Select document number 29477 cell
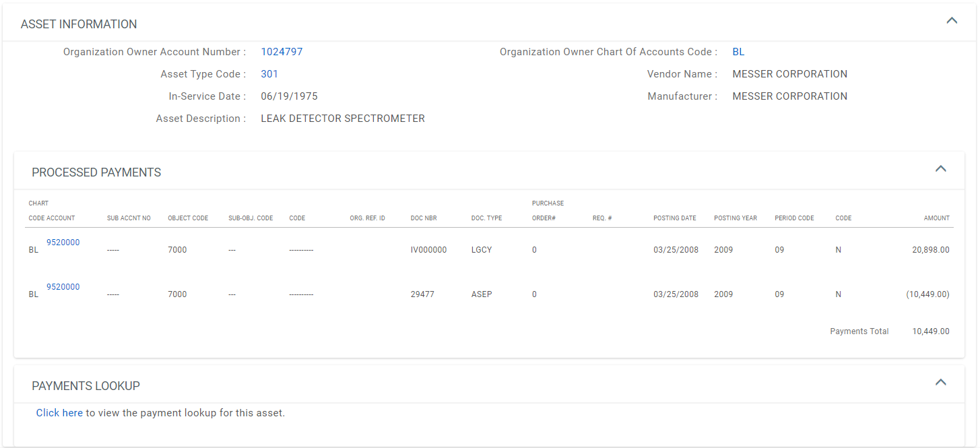This screenshot has width=980, height=448. click(422, 294)
